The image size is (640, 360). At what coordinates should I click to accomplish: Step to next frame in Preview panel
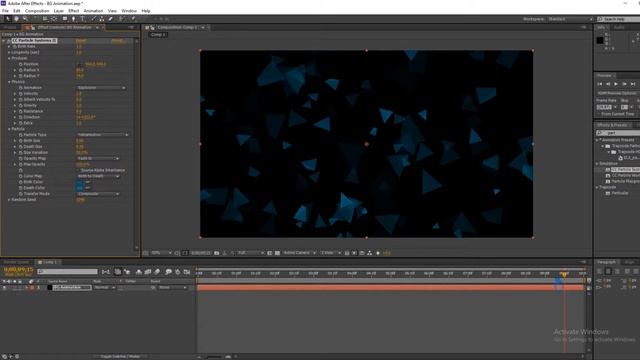[x=624, y=84]
